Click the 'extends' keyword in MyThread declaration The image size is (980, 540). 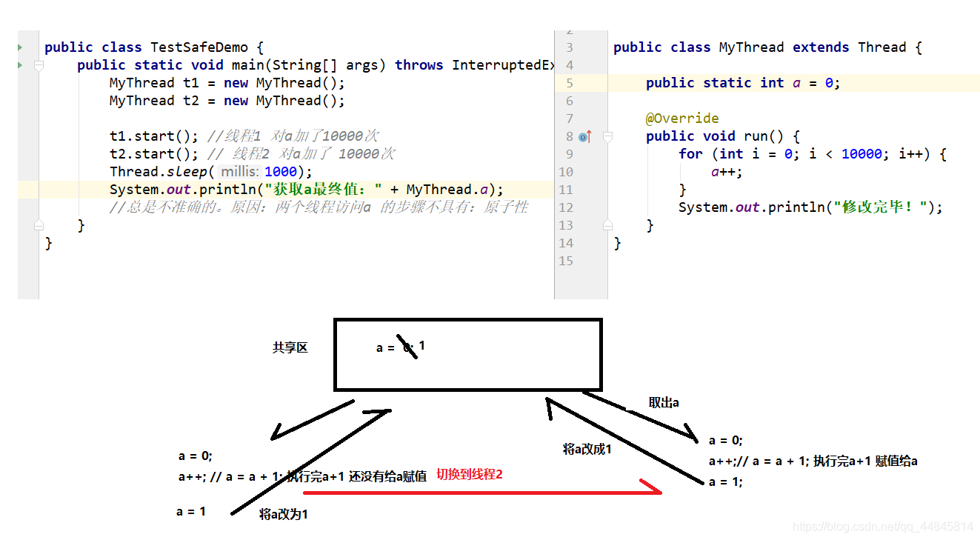click(x=821, y=47)
